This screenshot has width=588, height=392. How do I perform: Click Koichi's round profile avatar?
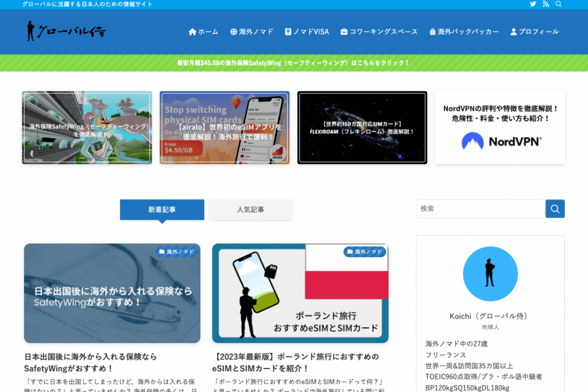(x=490, y=274)
